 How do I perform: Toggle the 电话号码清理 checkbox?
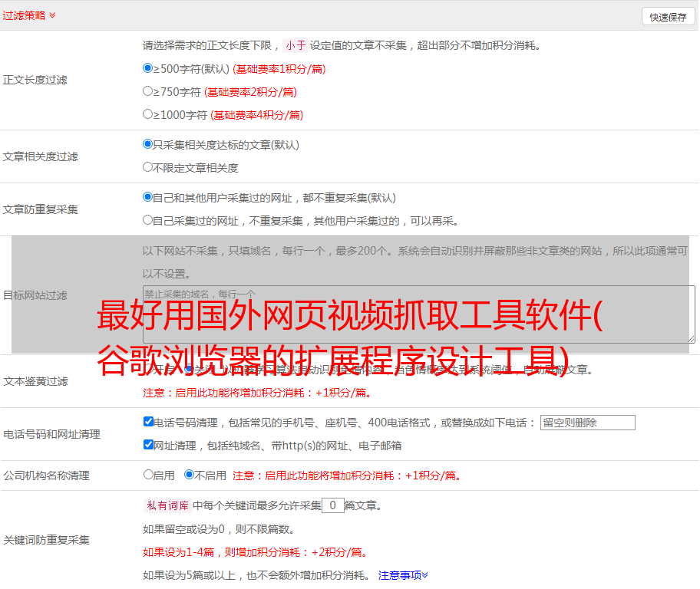[x=148, y=422]
